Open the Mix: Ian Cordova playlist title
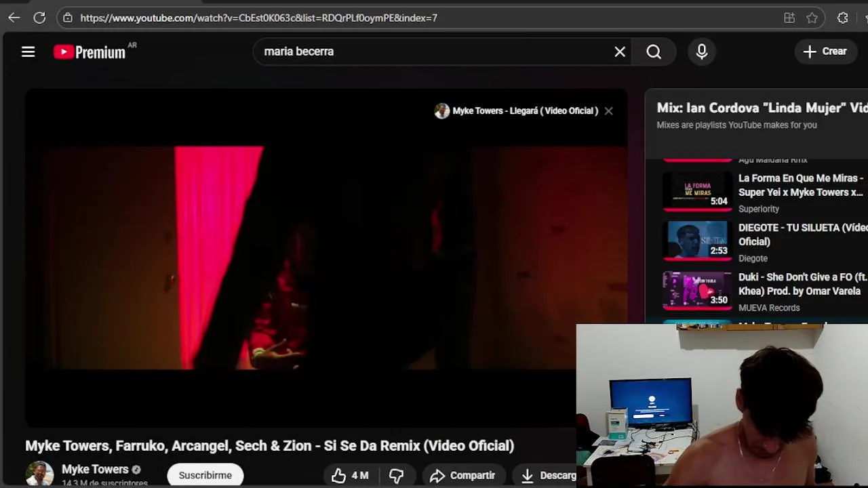This screenshot has height=488, width=868. [x=762, y=108]
